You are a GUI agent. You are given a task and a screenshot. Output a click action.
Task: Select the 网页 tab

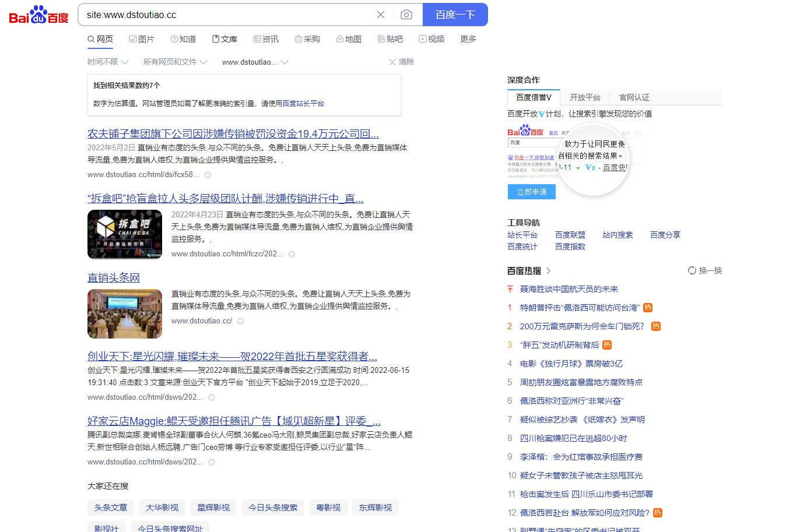[100, 39]
